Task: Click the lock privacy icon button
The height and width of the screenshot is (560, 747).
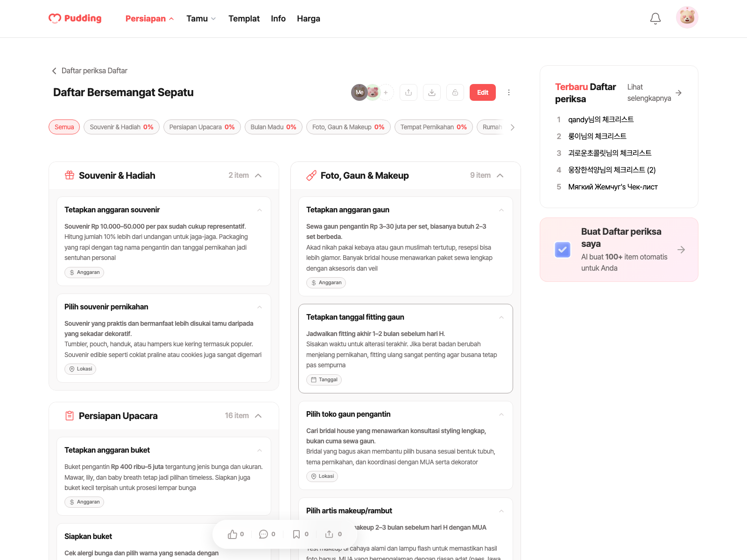Action: tap(455, 92)
